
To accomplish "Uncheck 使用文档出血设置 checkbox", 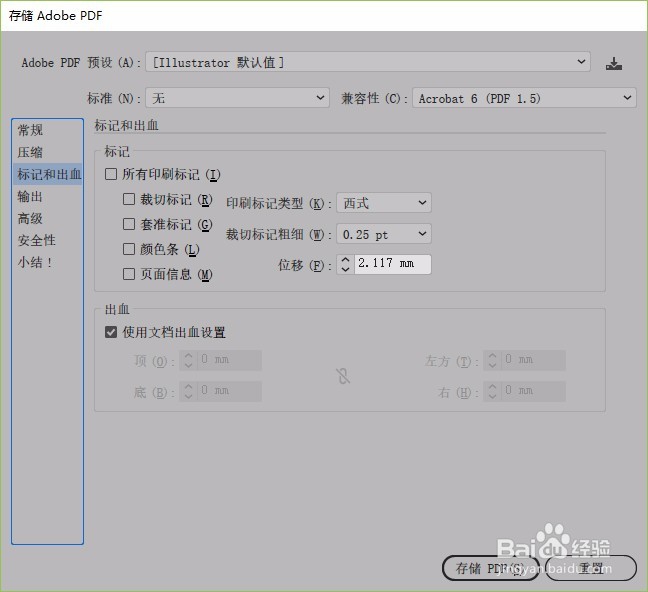I will point(111,332).
